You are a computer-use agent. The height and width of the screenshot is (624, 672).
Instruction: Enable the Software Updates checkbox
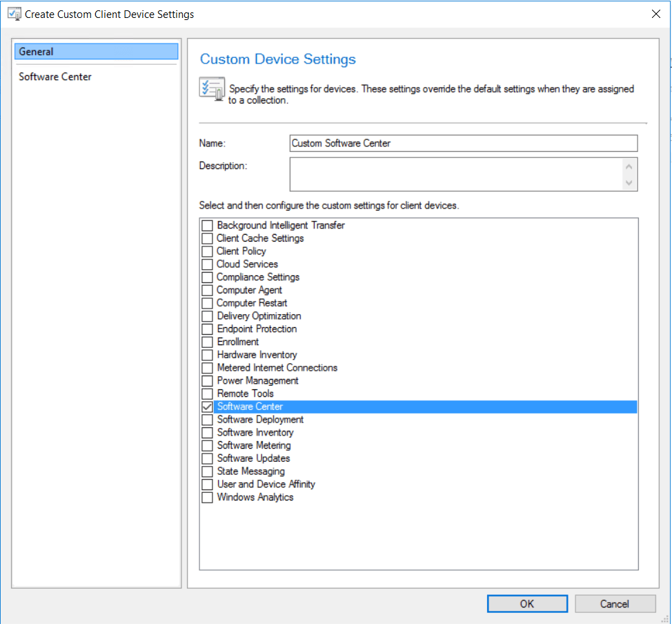point(207,459)
